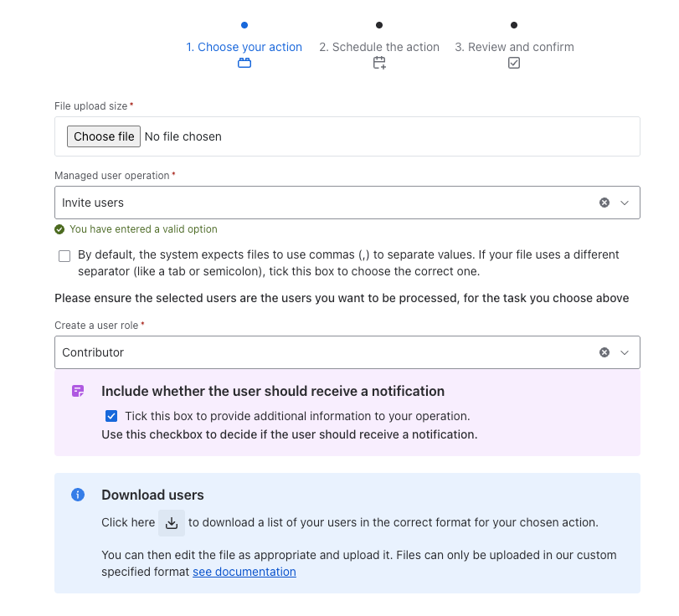The image size is (679, 616).
Task: Switch to the Schedule the action step
Action: [x=378, y=47]
